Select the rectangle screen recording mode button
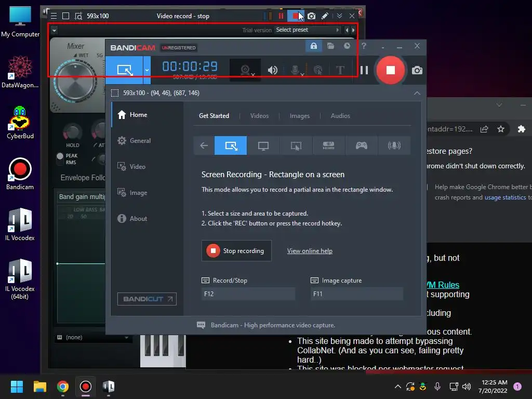 [x=124, y=70]
